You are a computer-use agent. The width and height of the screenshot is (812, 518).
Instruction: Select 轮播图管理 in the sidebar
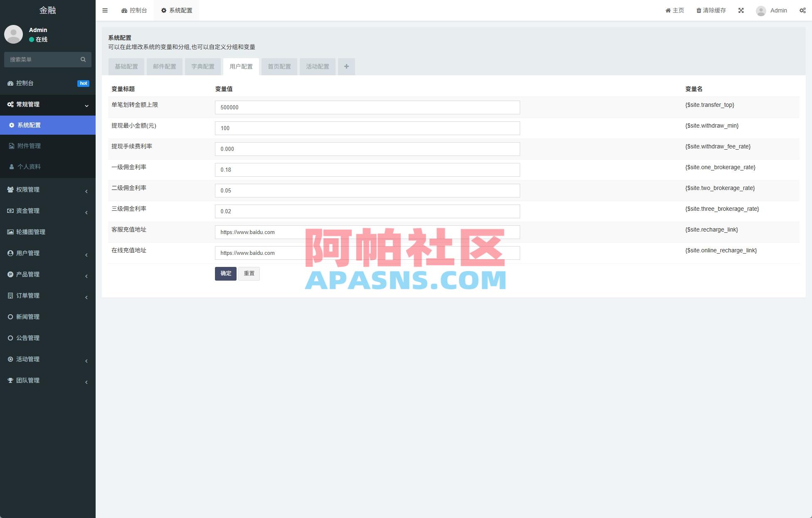tap(31, 232)
